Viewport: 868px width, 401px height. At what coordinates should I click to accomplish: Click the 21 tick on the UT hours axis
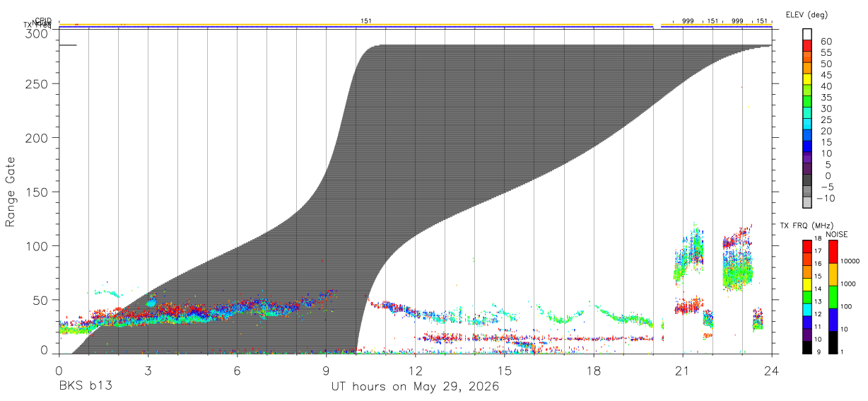point(683,370)
